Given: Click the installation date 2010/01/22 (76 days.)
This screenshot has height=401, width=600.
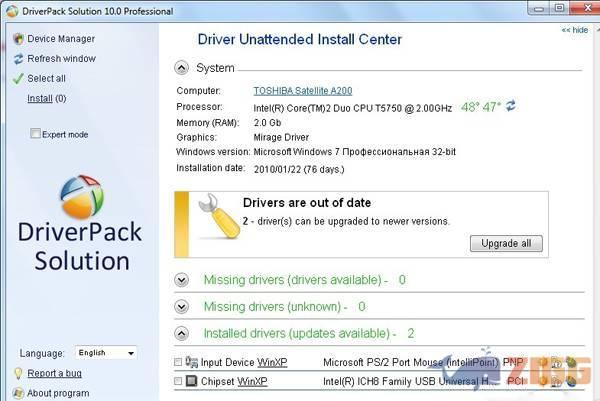Looking at the screenshot, I should (x=299, y=169).
